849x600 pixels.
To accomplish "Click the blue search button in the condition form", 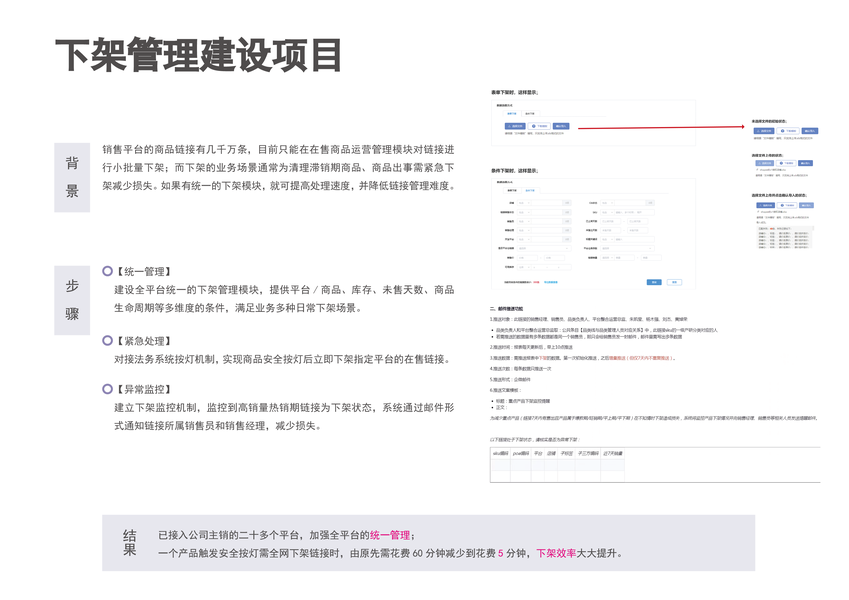I will [654, 282].
